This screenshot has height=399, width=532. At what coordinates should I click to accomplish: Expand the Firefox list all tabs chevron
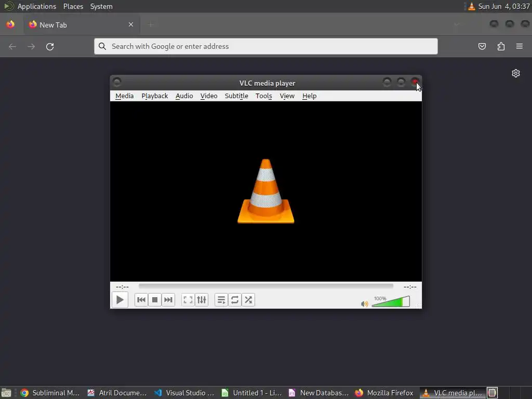[x=457, y=24]
